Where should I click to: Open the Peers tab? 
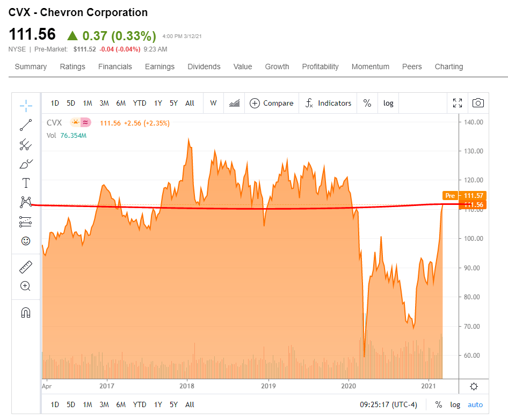click(412, 67)
